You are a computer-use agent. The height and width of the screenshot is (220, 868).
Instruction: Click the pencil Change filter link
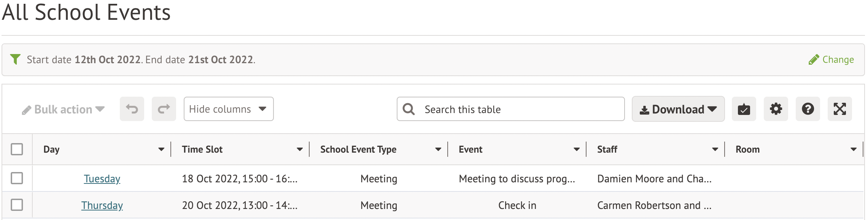point(831,60)
